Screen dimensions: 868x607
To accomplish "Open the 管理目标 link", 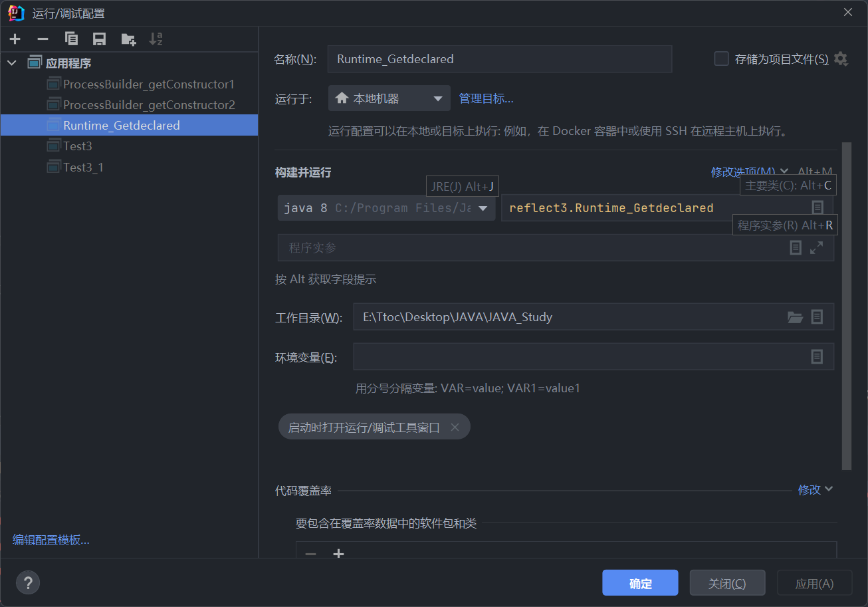I will coord(487,98).
